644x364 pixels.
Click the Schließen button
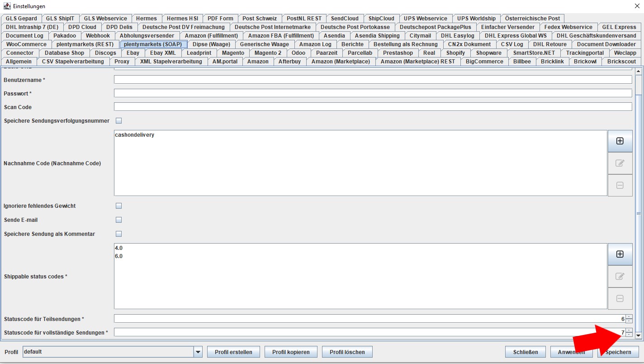526,352
